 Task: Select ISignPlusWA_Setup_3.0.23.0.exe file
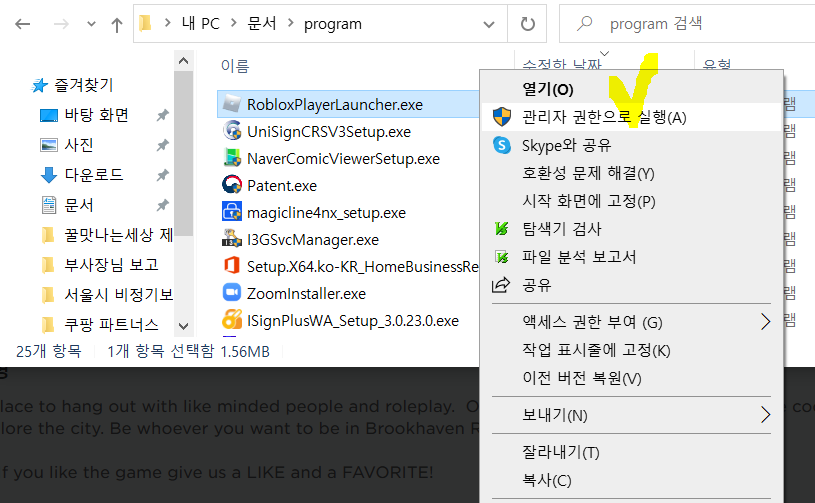point(352,321)
